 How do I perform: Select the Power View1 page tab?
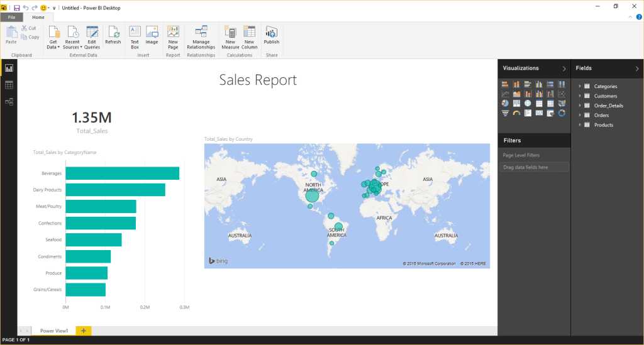54,331
